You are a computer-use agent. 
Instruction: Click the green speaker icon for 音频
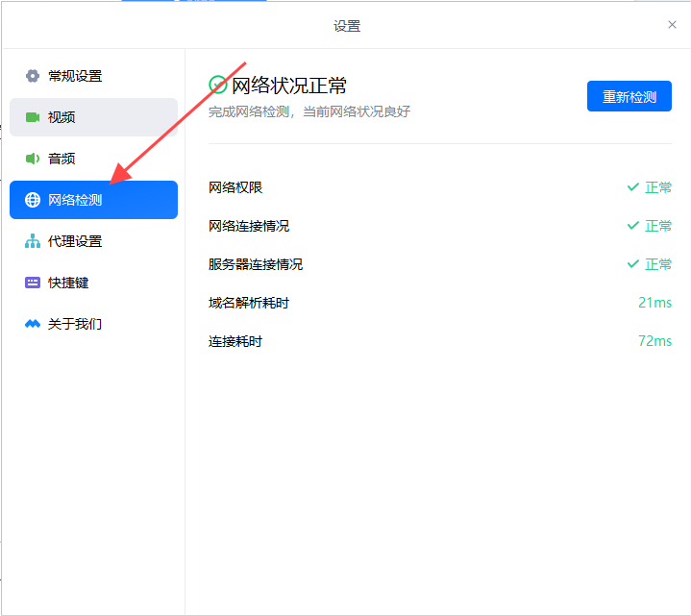(32, 159)
